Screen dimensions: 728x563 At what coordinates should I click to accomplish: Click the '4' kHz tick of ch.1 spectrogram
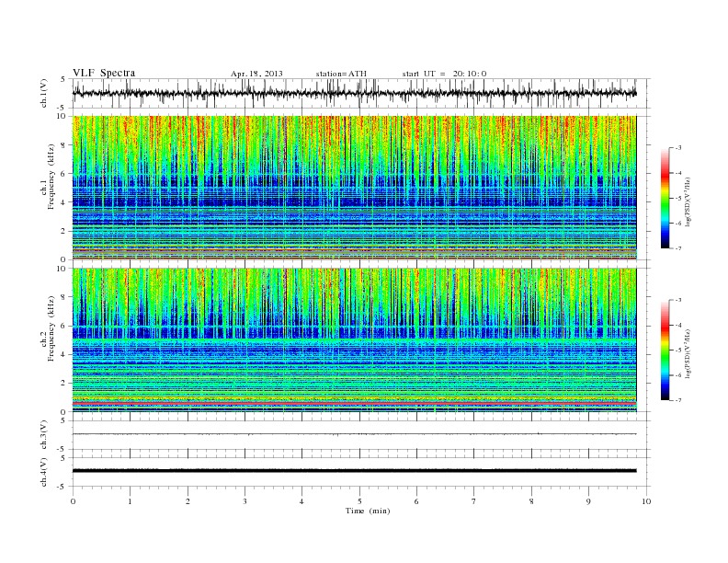[64, 202]
